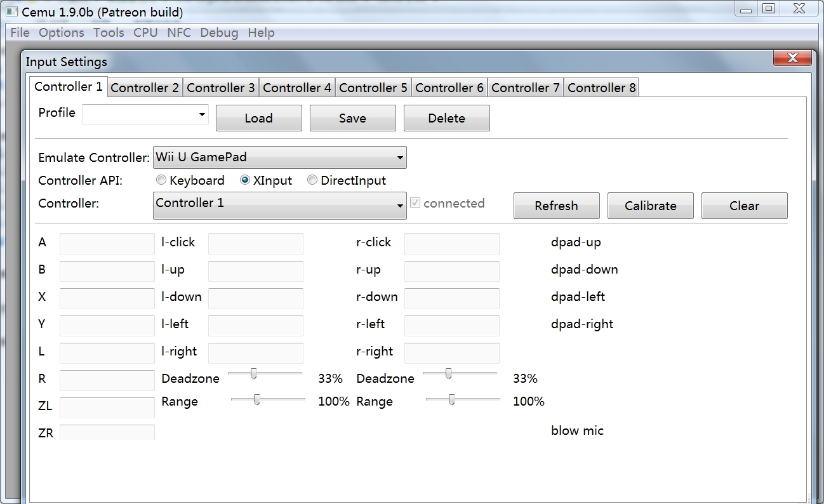Click the r-left mapping field
The width and height of the screenshot is (824, 504).
(x=452, y=326)
